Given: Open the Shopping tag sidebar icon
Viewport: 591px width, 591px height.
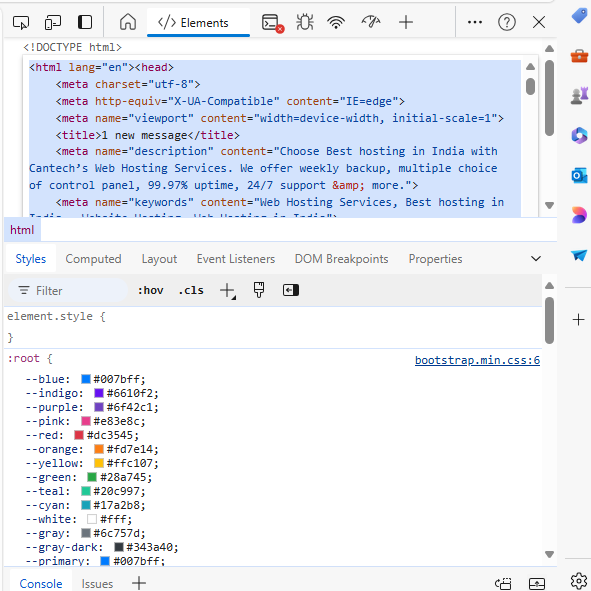Looking at the screenshot, I should tap(580, 16).
